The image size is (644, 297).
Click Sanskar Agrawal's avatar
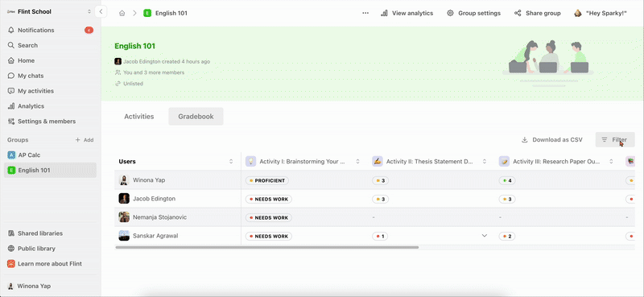coord(124,236)
